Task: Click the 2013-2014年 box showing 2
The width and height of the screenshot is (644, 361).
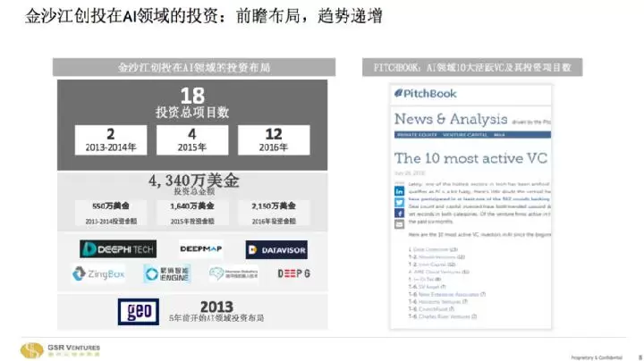Action: click(x=110, y=139)
